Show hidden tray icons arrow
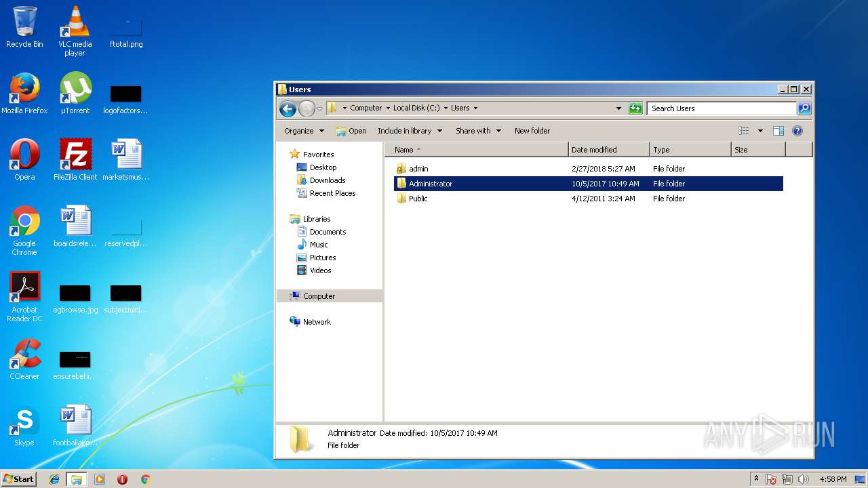868x488 pixels. pyautogui.click(x=756, y=479)
